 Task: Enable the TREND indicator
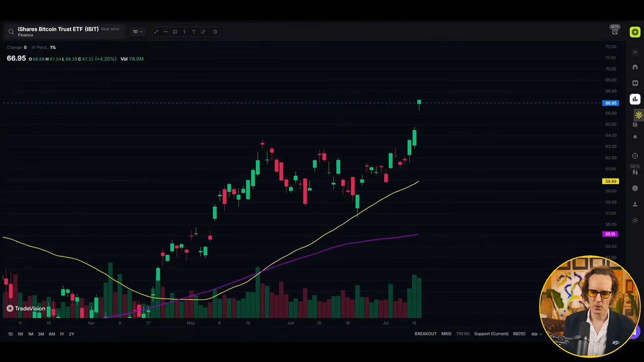coord(463,334)
